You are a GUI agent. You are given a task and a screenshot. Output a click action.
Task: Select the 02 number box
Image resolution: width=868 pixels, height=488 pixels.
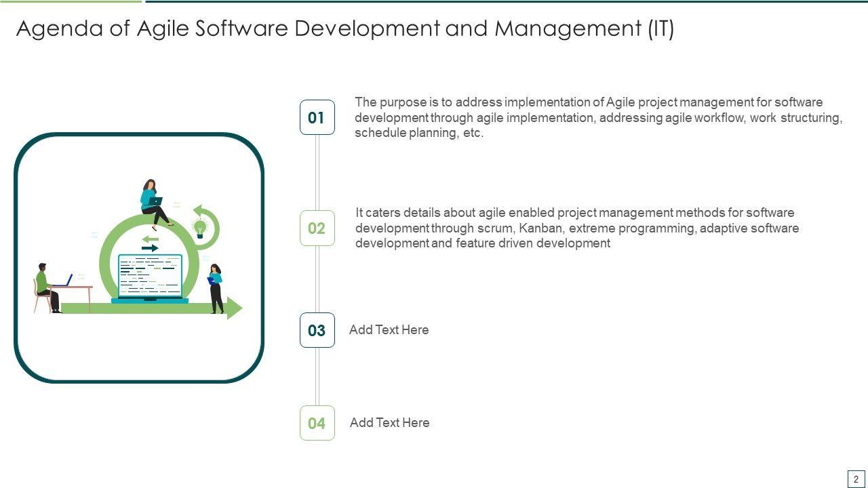(317, 228)
